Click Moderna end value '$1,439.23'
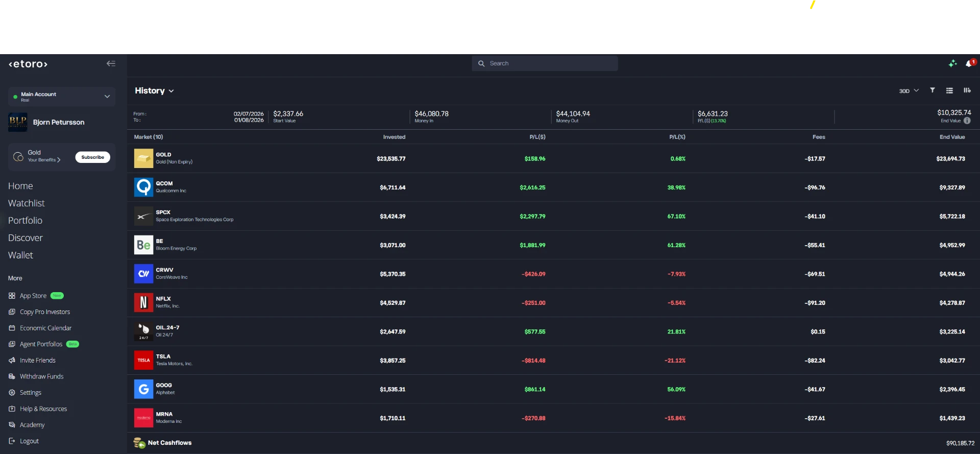The image size is (980, 454). click(952, 418)
